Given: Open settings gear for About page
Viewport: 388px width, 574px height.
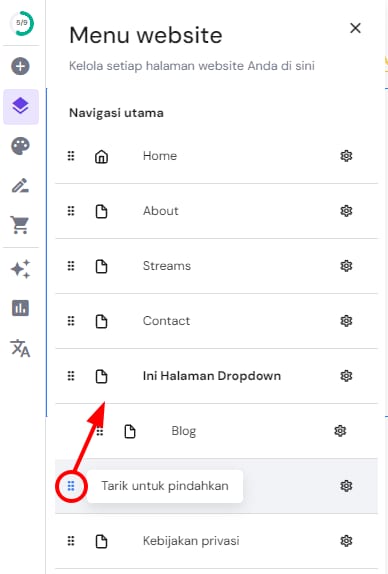Looking at the screenshot, I should point(346,211).
